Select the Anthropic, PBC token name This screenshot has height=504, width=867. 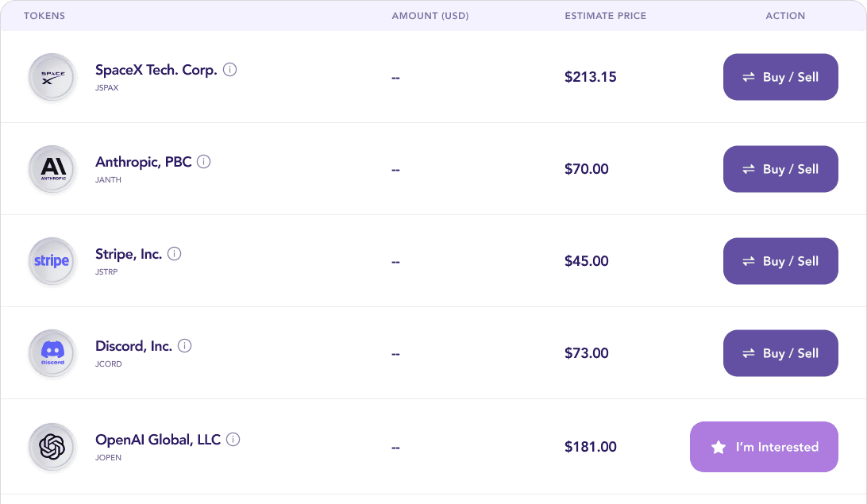tap(143, 162)
